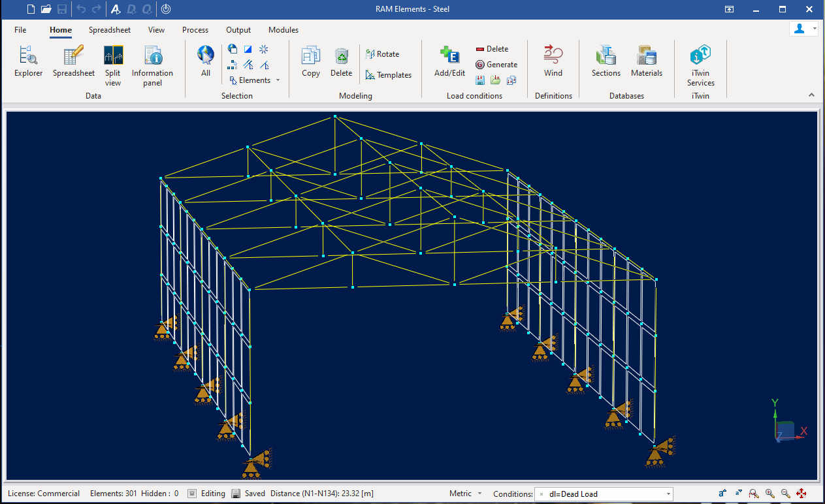
Task: Click the Saved status disk icon
Action: [236, 494]
